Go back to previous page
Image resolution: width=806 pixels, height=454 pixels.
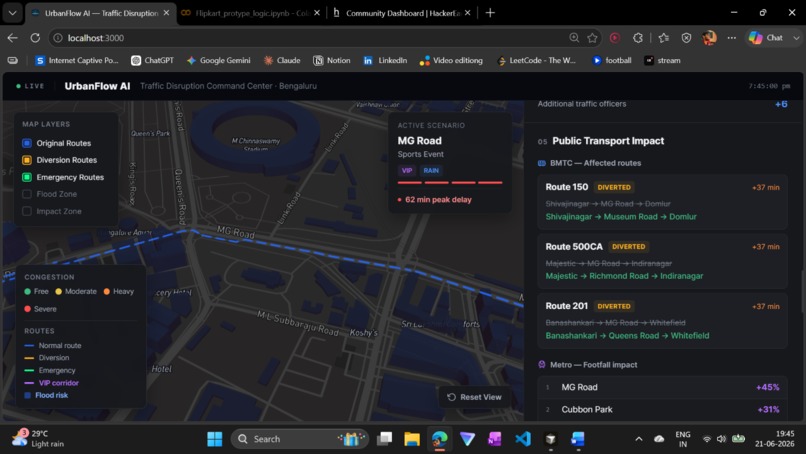[x=12, y=38]
